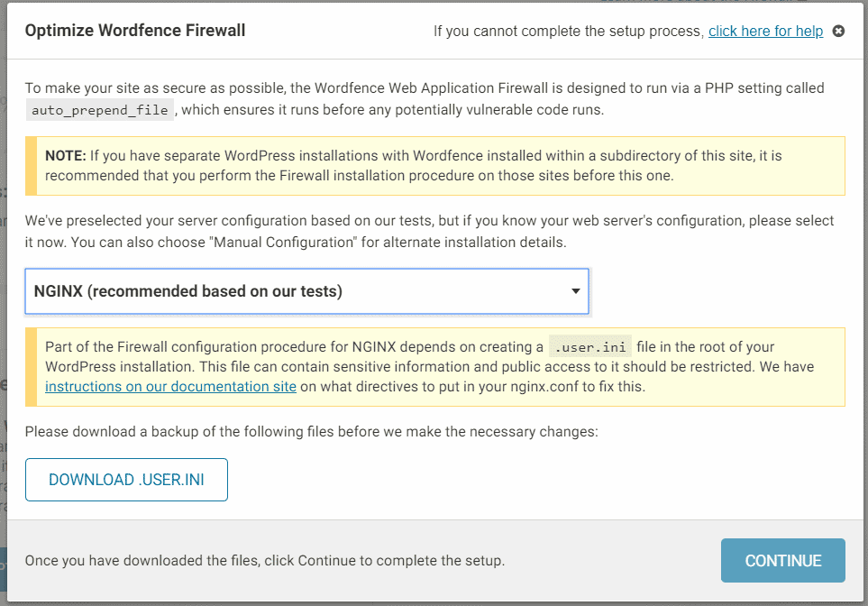Viewport: 868px width, 606px height.
Task: Click the bold NOTE label in yellow banner
Action: [65, 156]
